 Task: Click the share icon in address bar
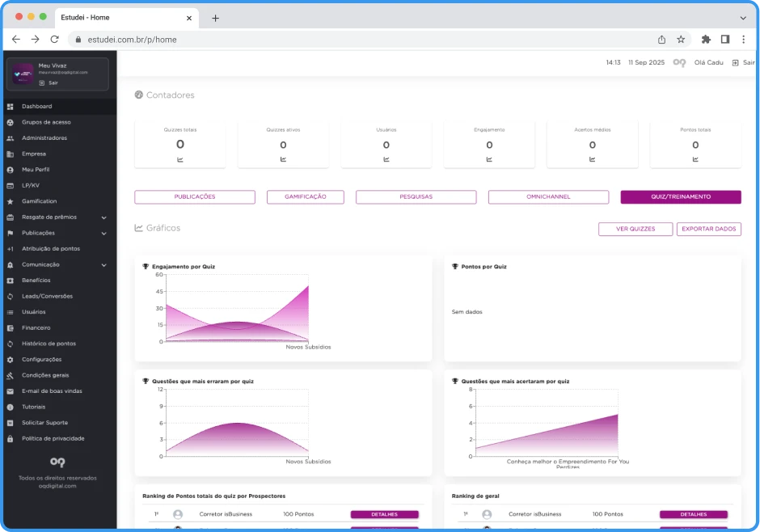tap(661, 39)
